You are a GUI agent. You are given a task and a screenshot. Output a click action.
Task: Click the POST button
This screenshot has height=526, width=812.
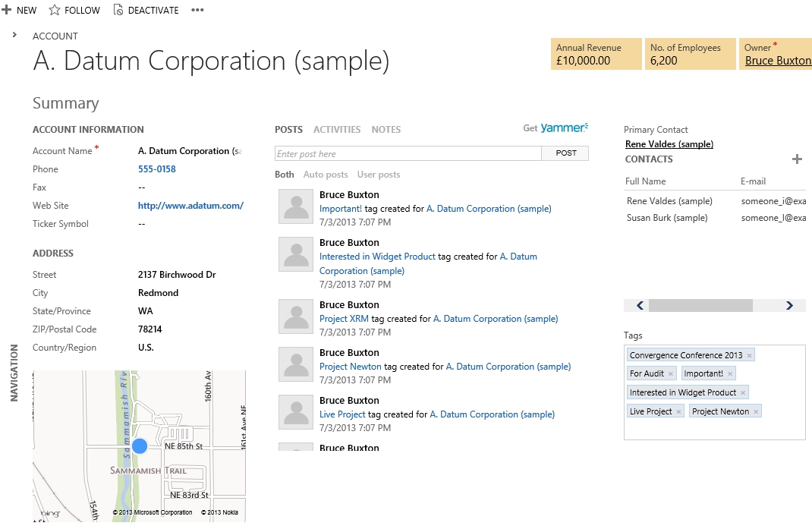[565, 153]
